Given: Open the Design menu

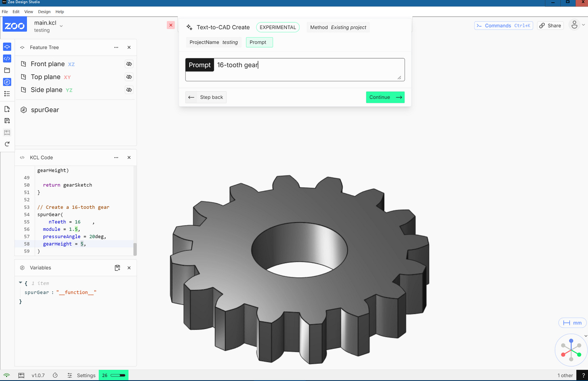Looking at the screenshot, I should tap(44, 12).
